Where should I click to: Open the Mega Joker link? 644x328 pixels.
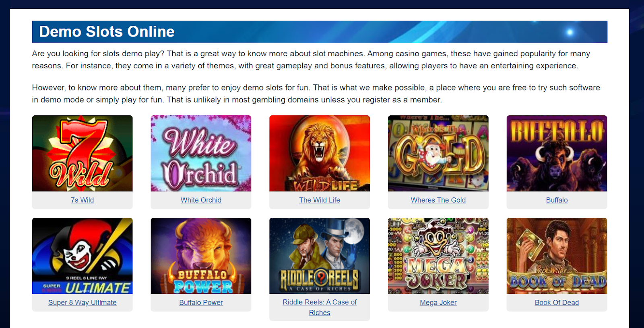tap(438, 303)
